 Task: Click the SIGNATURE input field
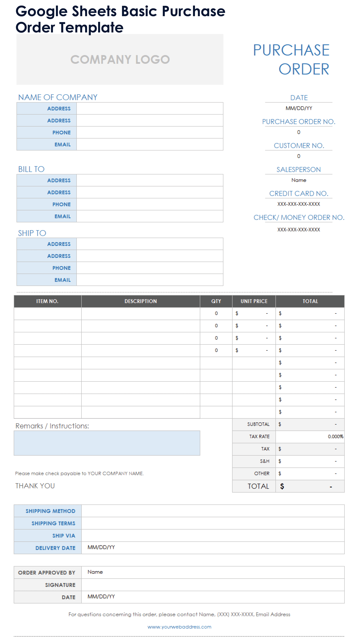213,585
